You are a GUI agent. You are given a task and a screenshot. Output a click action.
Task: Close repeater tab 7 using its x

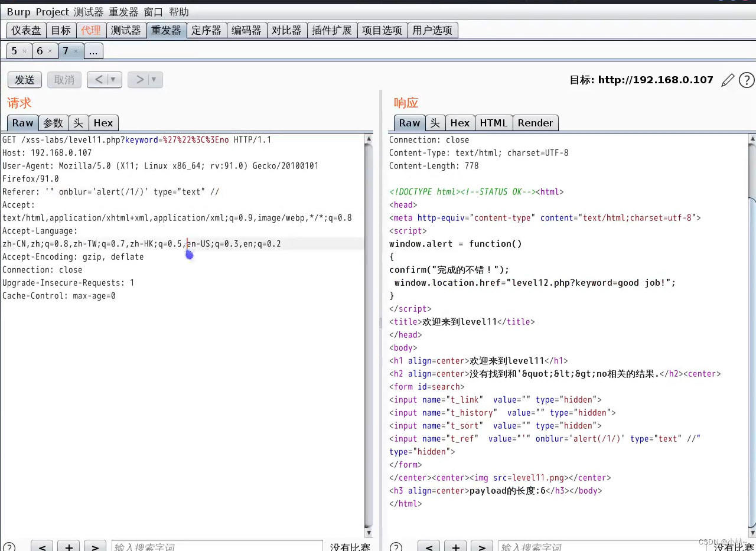tap(76, 51)
